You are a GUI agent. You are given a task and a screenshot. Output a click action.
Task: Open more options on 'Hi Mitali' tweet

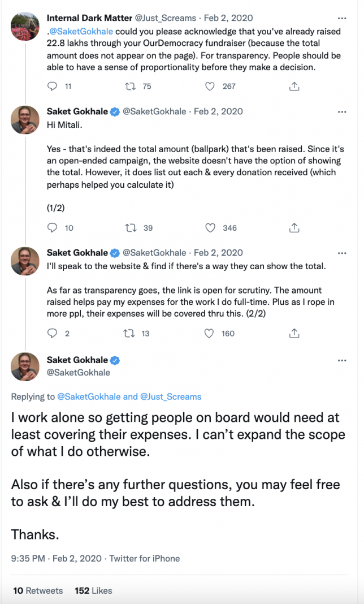341,111
